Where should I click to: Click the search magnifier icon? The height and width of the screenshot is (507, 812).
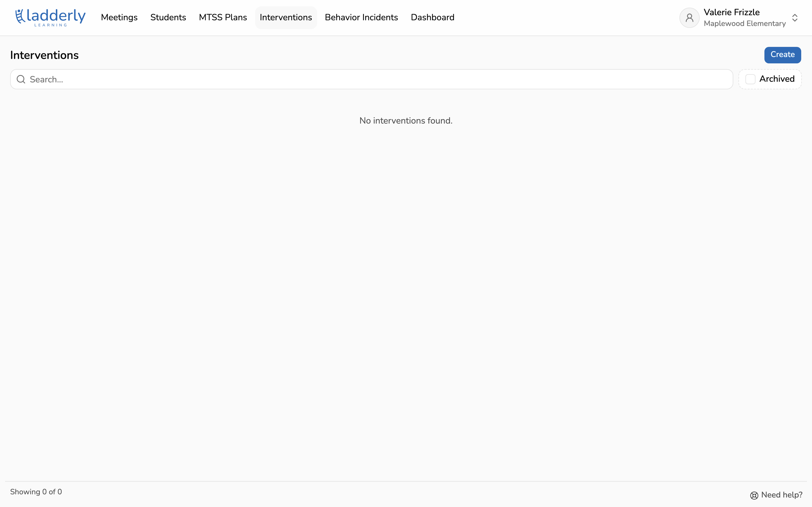pos(21,79)
